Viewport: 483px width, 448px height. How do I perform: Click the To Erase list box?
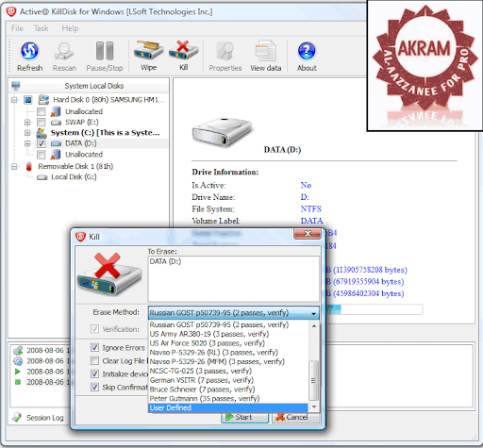click(x=234, y=279)
